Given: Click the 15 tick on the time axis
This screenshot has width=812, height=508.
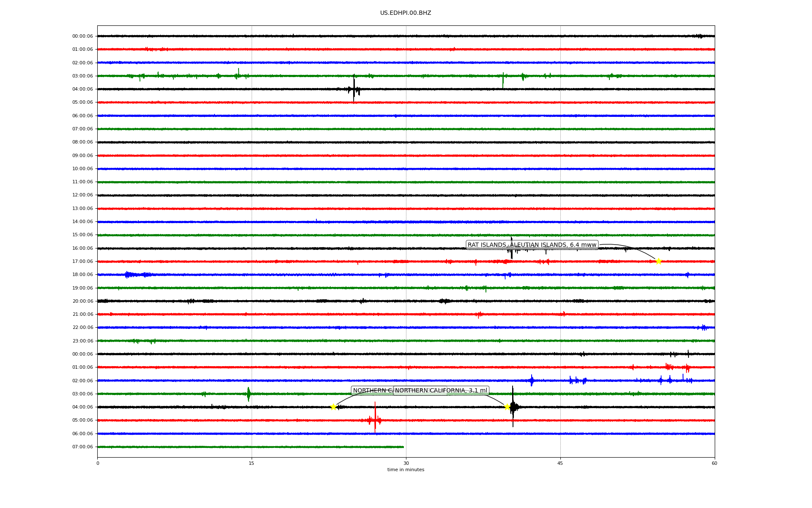Looking at the screenshot, I should [252, 463].
